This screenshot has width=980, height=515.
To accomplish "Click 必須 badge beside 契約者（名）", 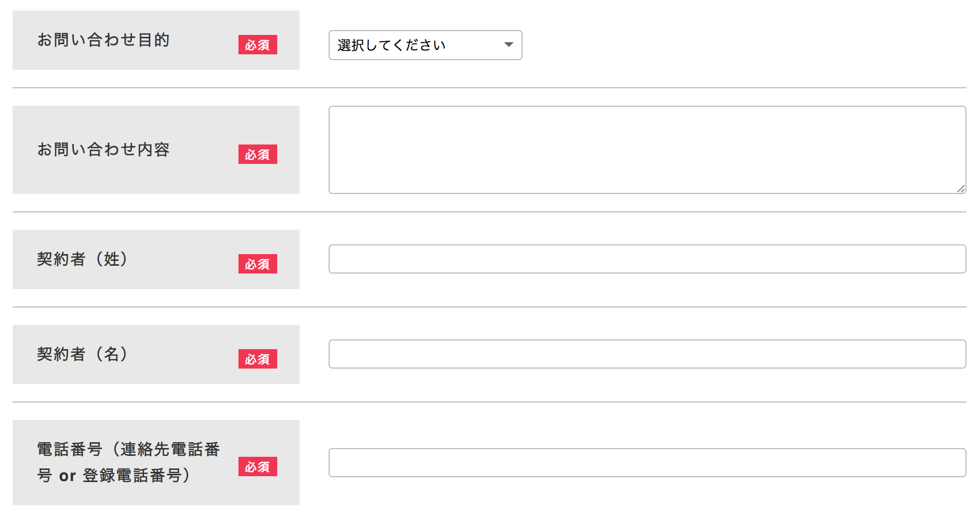I will point(257,359).
